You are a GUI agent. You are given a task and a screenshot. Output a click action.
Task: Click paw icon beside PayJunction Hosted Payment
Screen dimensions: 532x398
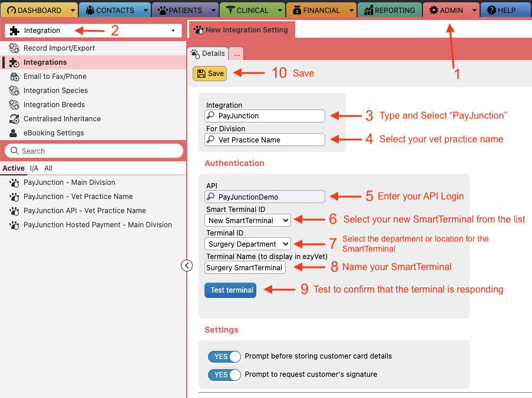click(x=14, y=225)
